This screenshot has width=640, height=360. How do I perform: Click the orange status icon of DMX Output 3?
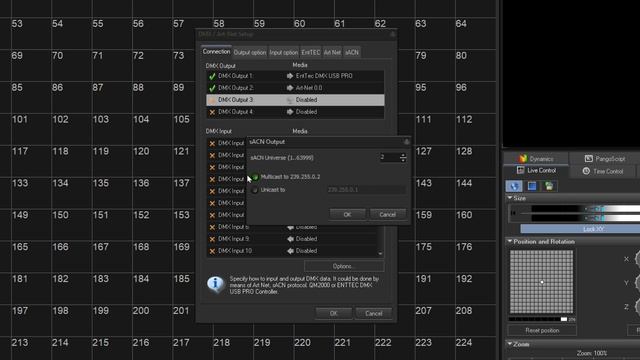pos(212,100)
